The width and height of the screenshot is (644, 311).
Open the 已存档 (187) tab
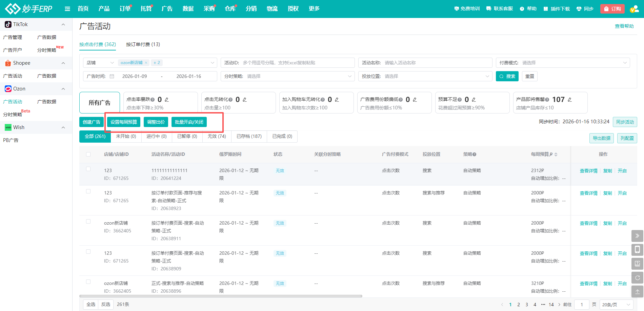(x=249, y=136)
